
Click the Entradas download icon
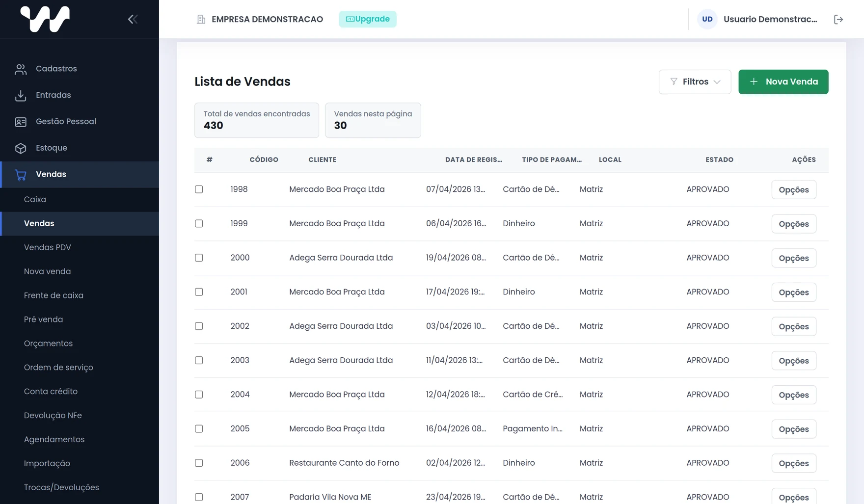click(x=21, y=96)
